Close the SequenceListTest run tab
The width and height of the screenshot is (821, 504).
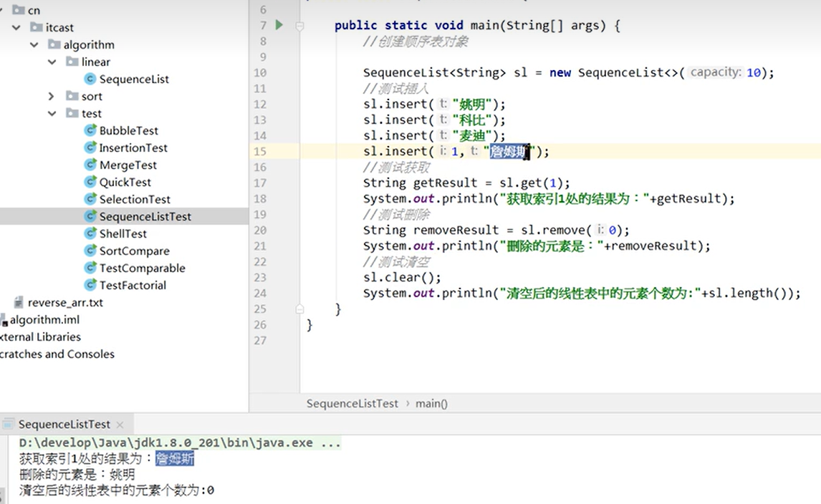click(120, 425)
